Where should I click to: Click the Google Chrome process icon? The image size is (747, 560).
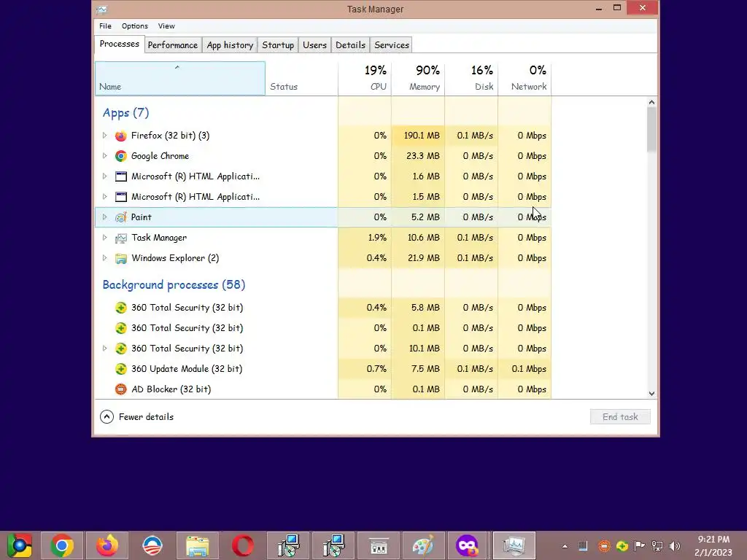click(x=121, y=156)
